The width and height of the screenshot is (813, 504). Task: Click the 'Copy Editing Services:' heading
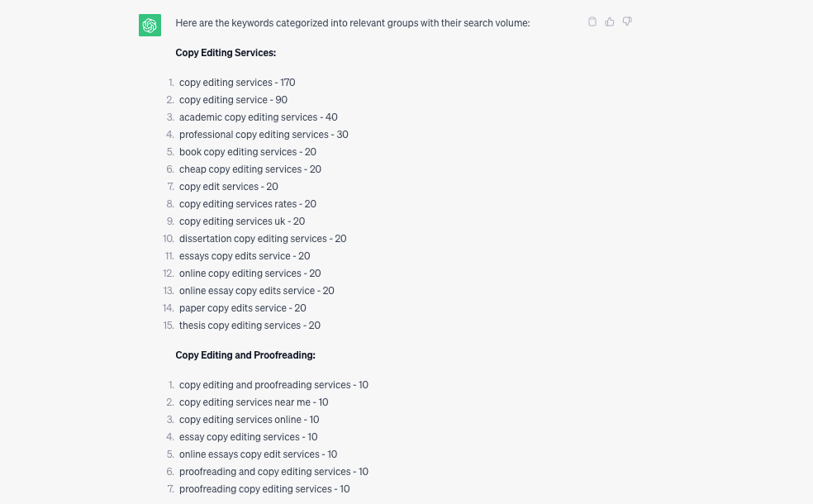[226, 53]
